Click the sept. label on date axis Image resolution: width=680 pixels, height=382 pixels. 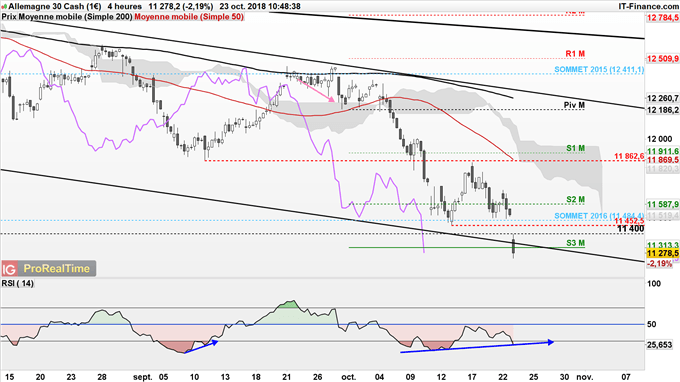coord(143,377)
